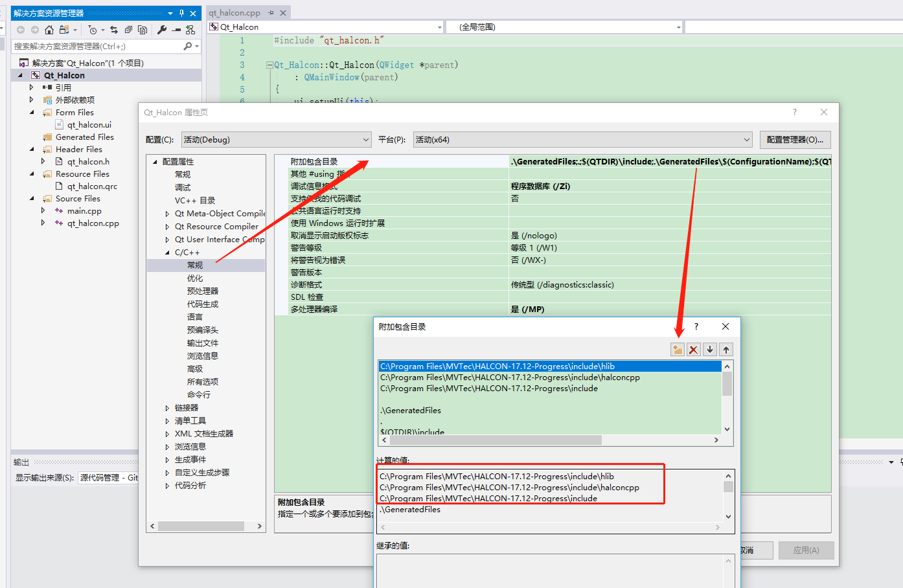Switch to the qt_halcon.cpp editor tab

pos(234,13)
